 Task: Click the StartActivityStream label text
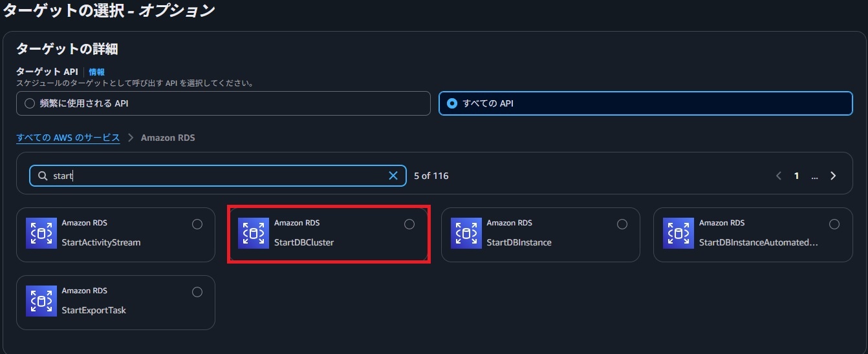point(101,243)
